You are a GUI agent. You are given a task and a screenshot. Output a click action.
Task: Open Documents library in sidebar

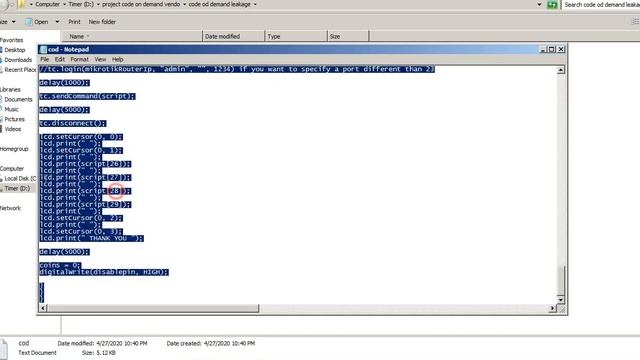(18, 99)
